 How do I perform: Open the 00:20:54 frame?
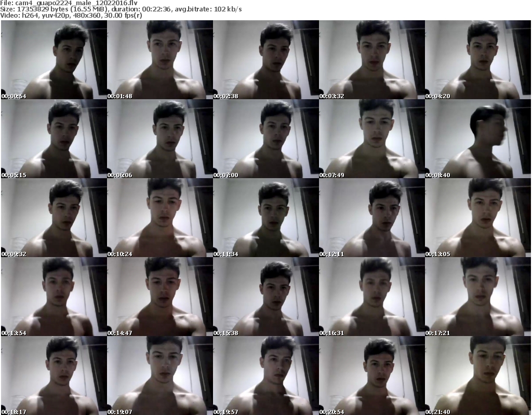(x=371, y=376)
